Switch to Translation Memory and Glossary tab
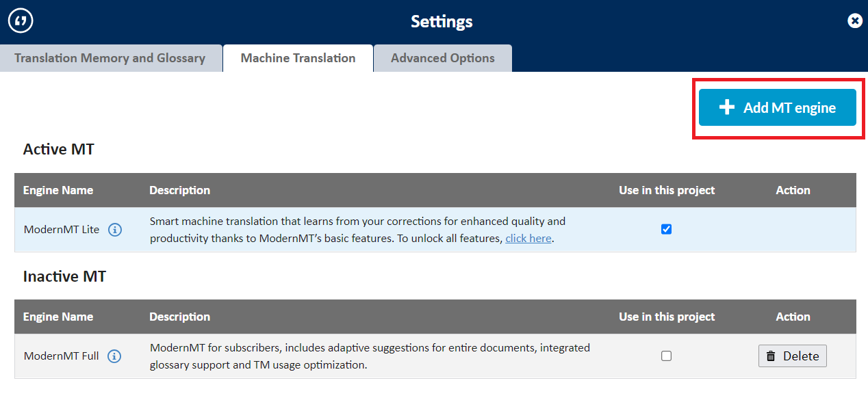The width and height of the screenshot is (868, 400). pos(111,58)
